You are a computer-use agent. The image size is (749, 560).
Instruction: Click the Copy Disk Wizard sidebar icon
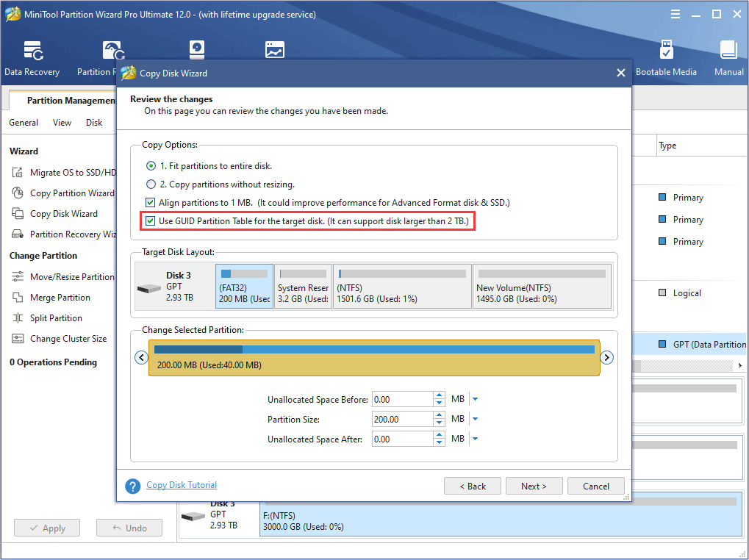click(x=17, y=213)
